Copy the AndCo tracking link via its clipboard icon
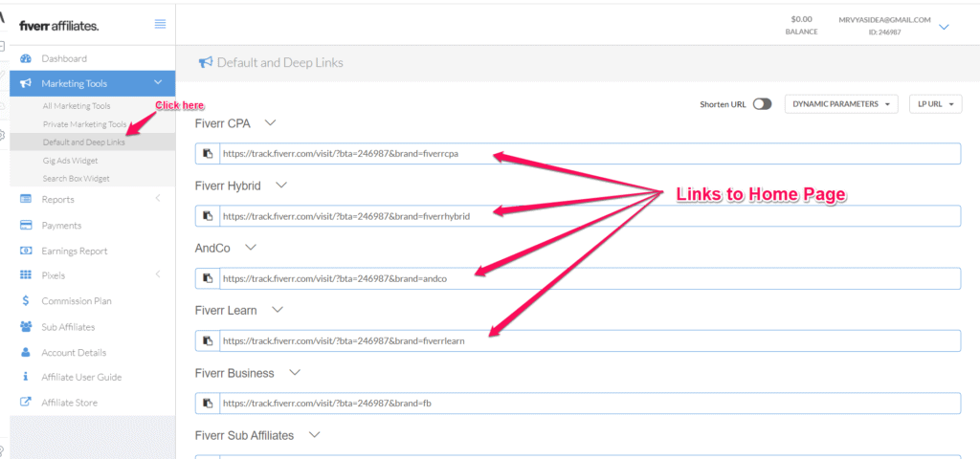Image resolution: width=980 pixels, height=459 pixels. 207,278
